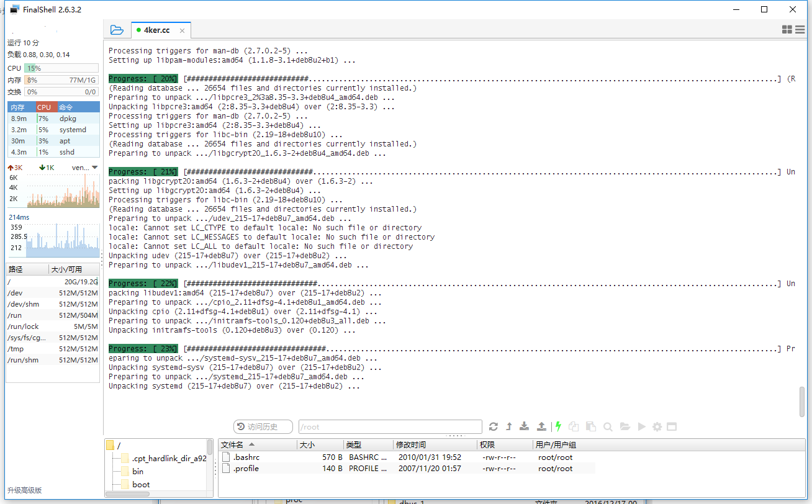Click the window panel icon in file toolbar

pyautogui.click(x=672, y=426)
